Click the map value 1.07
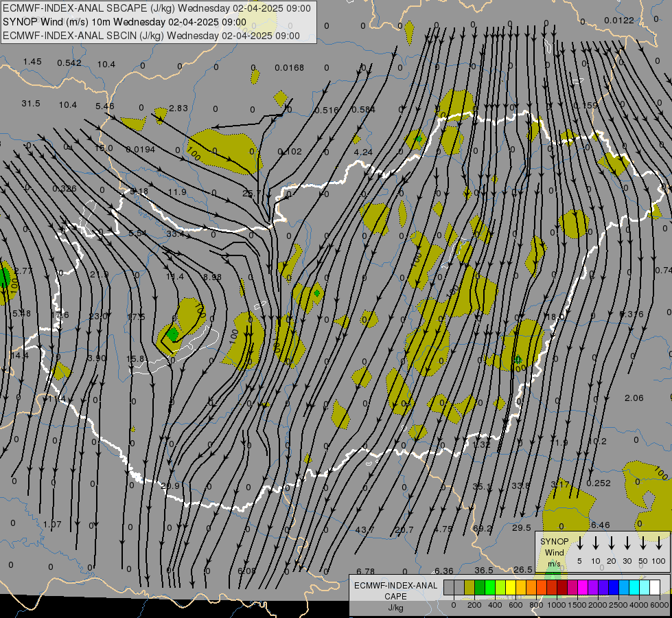The height and width of the screenshot is (618, 672). click(52, 525)
